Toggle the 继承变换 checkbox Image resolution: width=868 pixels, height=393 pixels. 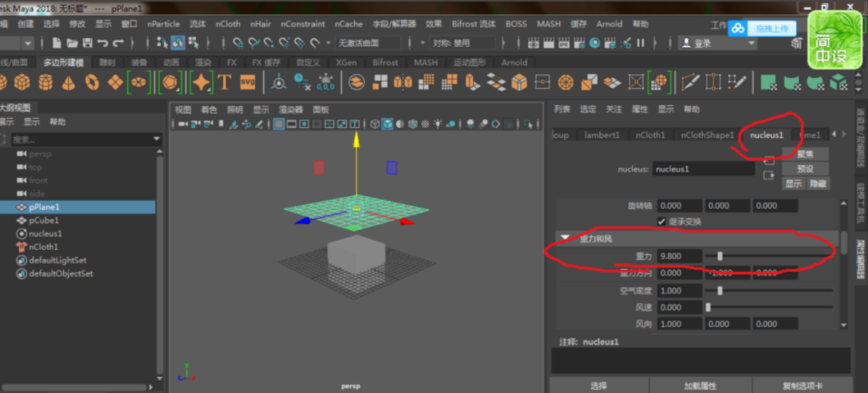[661, 221]
